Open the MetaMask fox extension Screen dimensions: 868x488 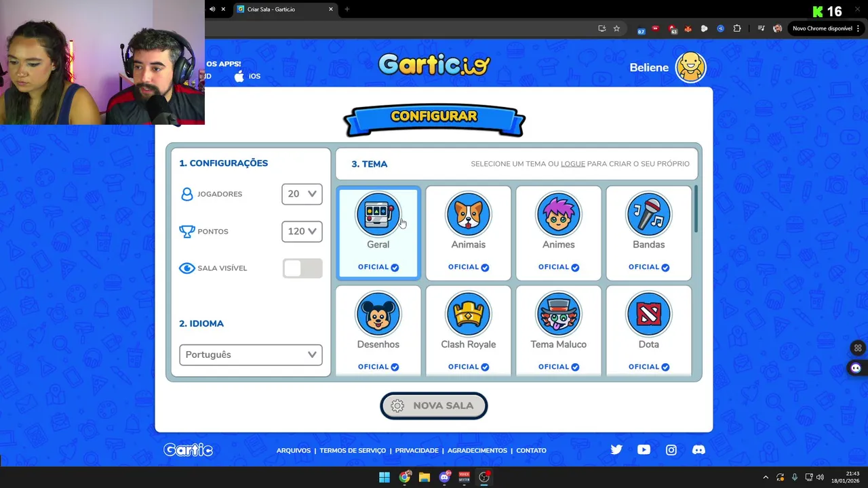coord(688,28)
